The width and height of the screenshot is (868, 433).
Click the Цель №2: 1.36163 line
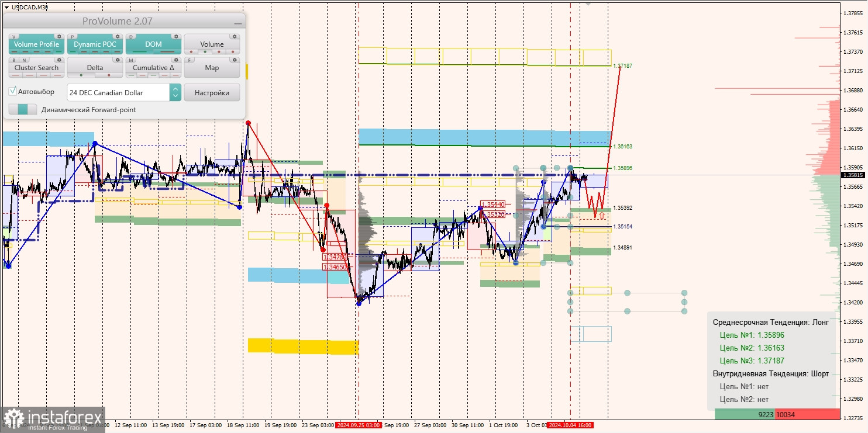752,348
